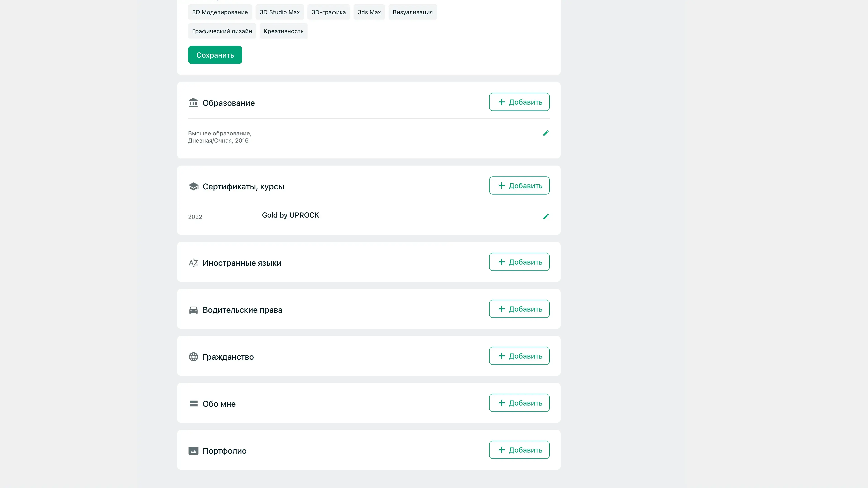Click the globe citizenship icon
The image size is (868, 488).
pos(193,357)
